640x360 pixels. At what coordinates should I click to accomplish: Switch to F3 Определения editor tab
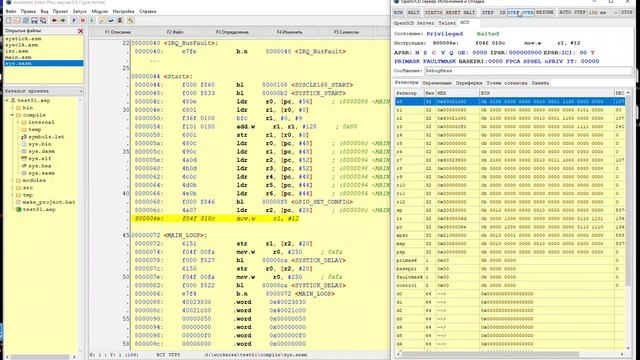click(x=232, y=32)
